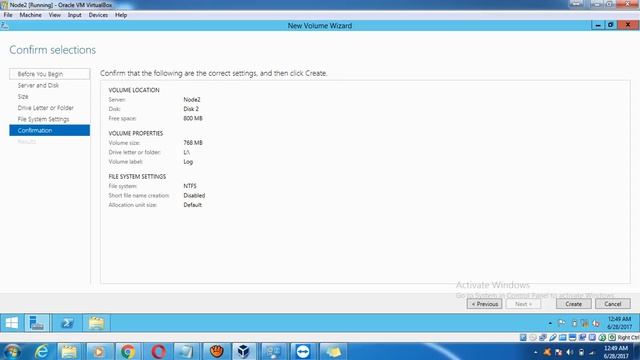The image size is (640, 360).
Task: Restore the New Volume Wizard window
Action: [611, 25]
